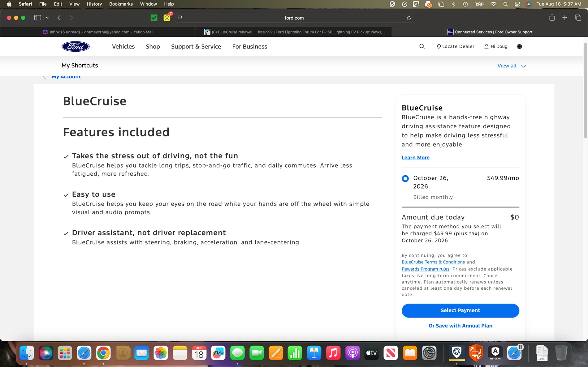Click the Select Payment button

[x=460, y=310]
